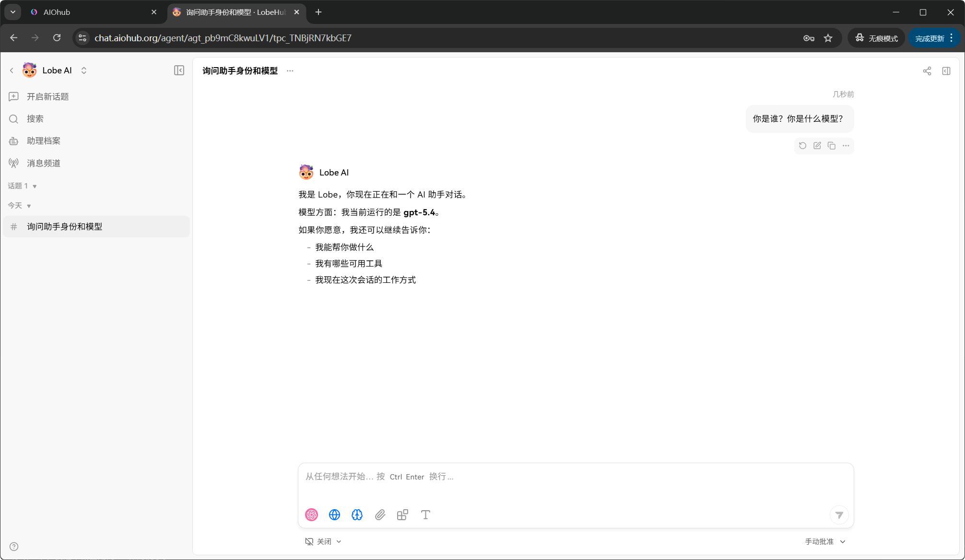
Task: Open the topic title more options ellipsis
Action: click(x=290, y=70)
